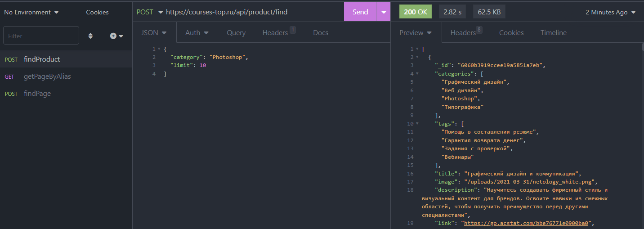This screenshot has width=644, height=229.
Task: Open Cookies in the sidebar header
Action: [97, 12]
